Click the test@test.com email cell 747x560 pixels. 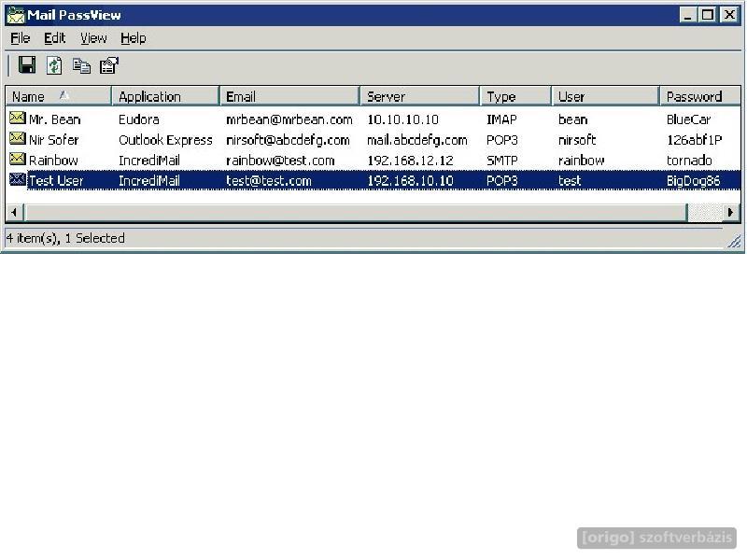point(269,181)
